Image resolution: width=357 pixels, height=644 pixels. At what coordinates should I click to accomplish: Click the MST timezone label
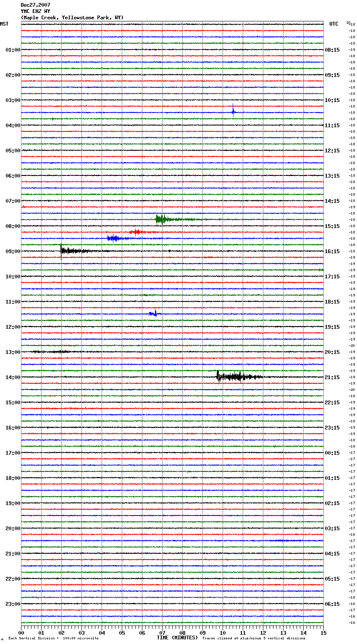pyautogui.click(x=4, y=24)
